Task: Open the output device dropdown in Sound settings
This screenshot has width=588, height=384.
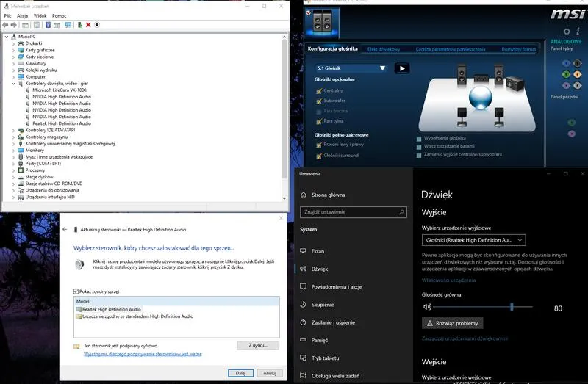Action: 473,240
